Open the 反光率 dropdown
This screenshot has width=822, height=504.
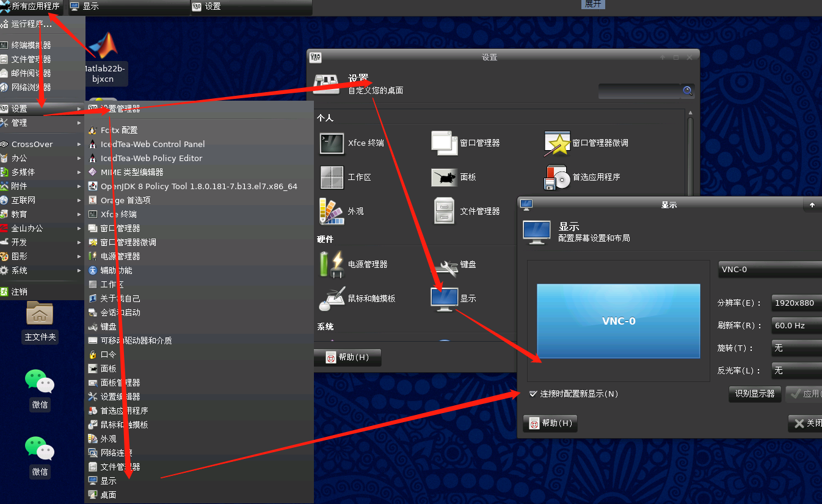click(x=796, y=370)
